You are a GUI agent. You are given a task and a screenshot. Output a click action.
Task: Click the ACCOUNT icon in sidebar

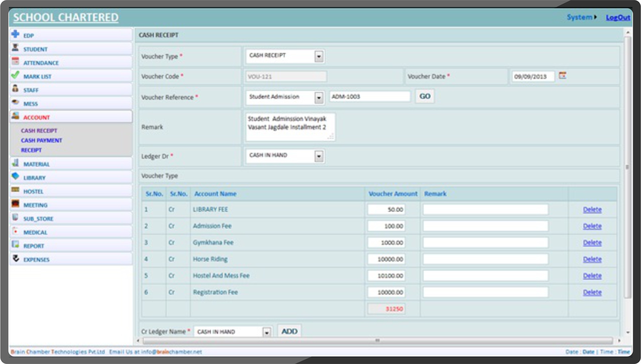pos(15,116)
